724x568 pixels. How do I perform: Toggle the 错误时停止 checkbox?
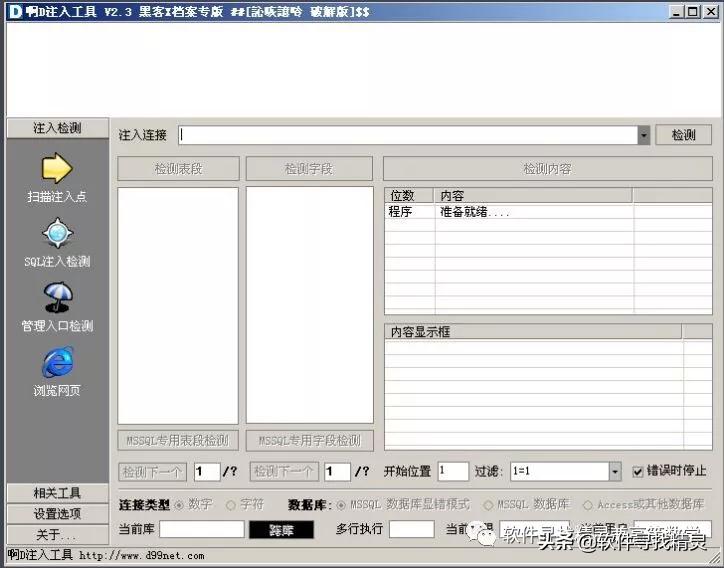pyautogui.click(x=638, y=471)
